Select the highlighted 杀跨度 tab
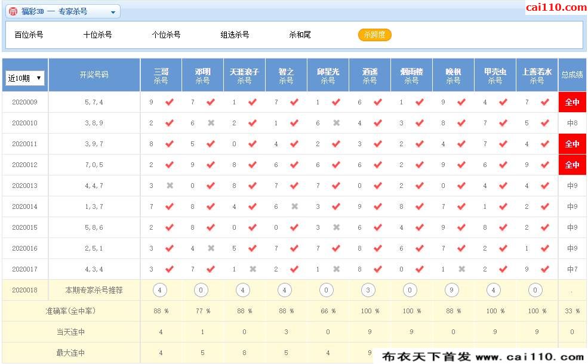The width and height of the screenshot is (588, 364). click(375, 35)
